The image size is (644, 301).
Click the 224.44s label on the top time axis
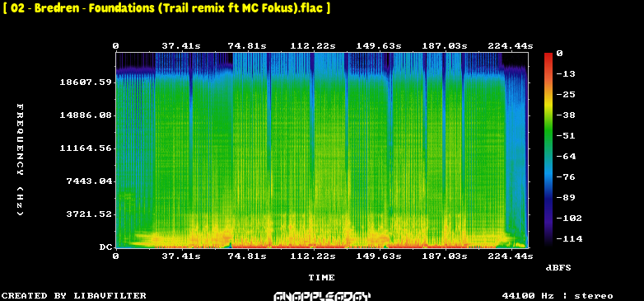pos(510,46)
